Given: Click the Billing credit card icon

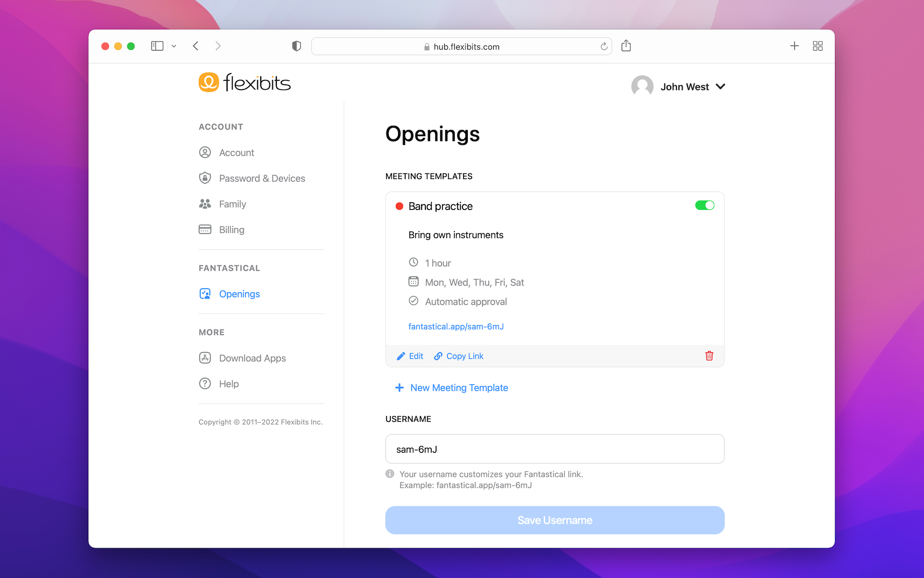Looking at the screenshot, I should click(x=205, y=229).
